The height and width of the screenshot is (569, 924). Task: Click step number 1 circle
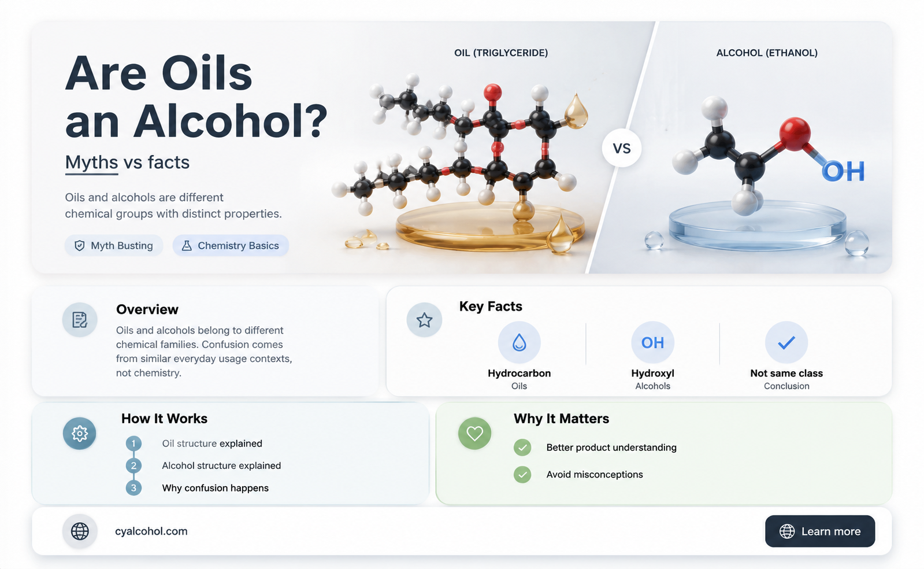133,444
